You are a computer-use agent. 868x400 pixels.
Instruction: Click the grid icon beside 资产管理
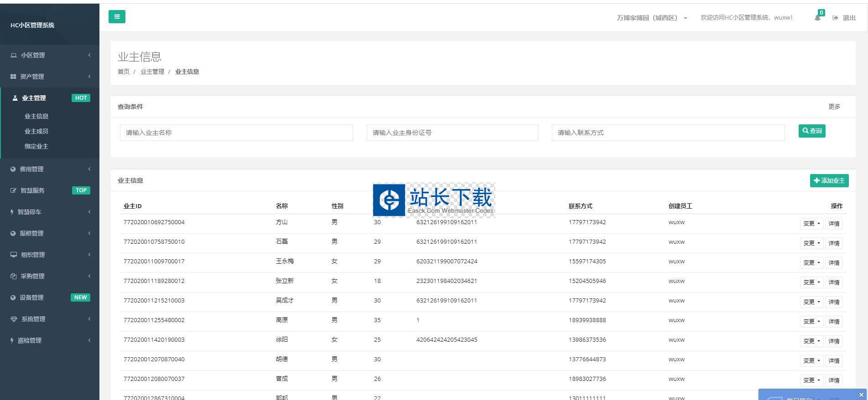click(x=13, y=77)
